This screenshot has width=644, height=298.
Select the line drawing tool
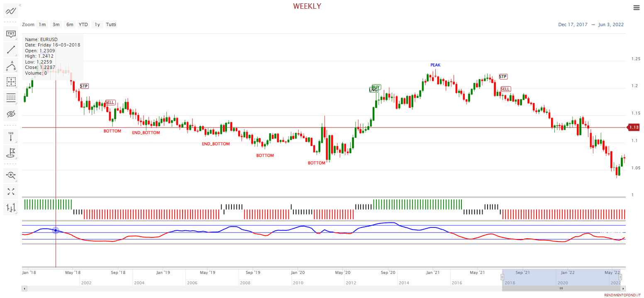pos(11,50)
